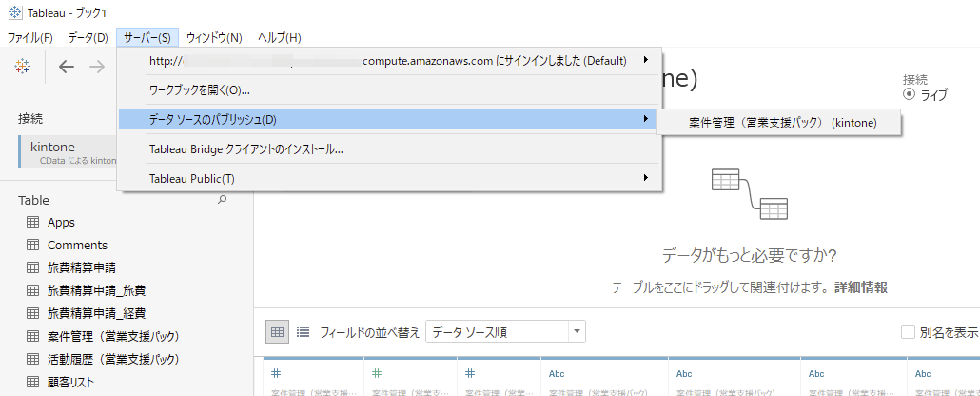Click the データがもっと必要ですか? text
This screenshot has width=980, height=396.
750,256
